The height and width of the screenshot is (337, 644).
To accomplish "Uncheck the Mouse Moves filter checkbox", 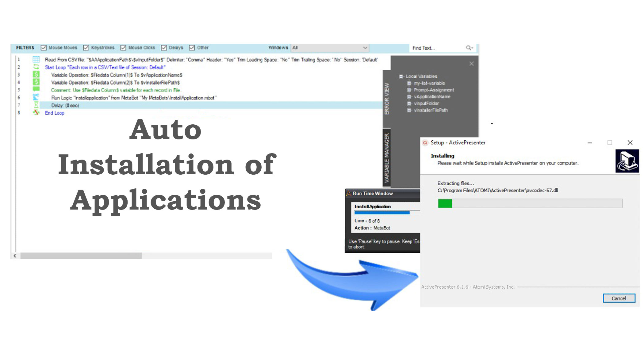I will point(44,48).
